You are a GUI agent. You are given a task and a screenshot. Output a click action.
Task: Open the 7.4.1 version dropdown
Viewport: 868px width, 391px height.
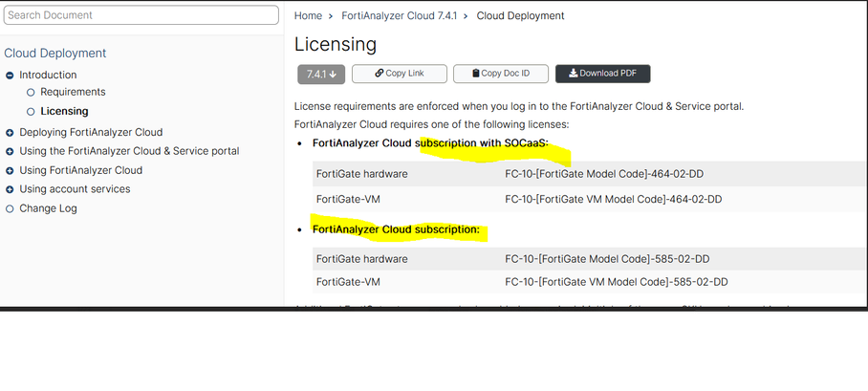pos(320,74)
